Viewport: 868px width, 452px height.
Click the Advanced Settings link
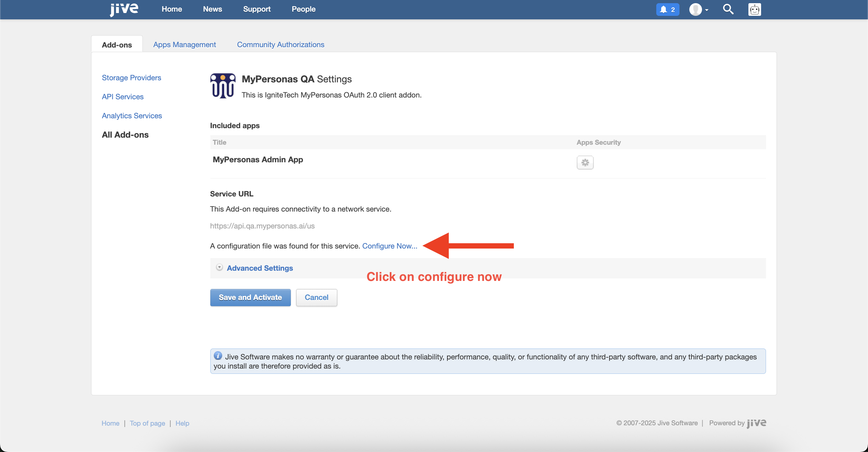point(260,268)
